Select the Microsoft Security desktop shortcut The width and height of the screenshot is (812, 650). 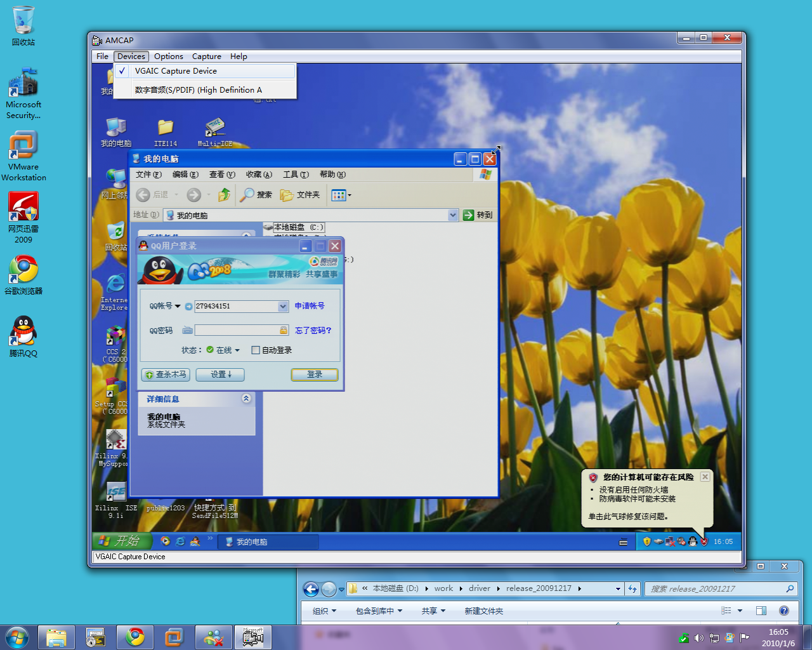[23, 93]
